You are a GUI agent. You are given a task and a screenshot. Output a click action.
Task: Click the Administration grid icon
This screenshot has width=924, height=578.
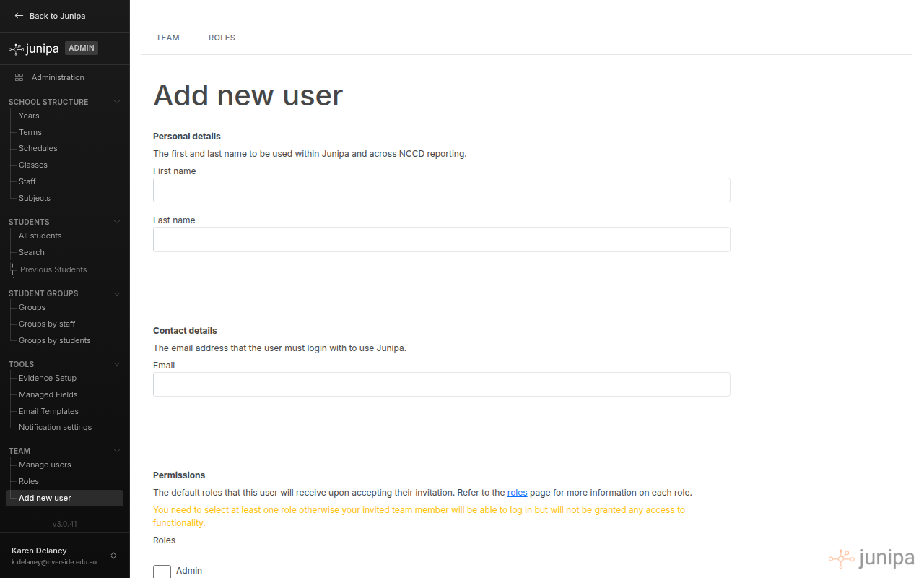pos(17,77)
